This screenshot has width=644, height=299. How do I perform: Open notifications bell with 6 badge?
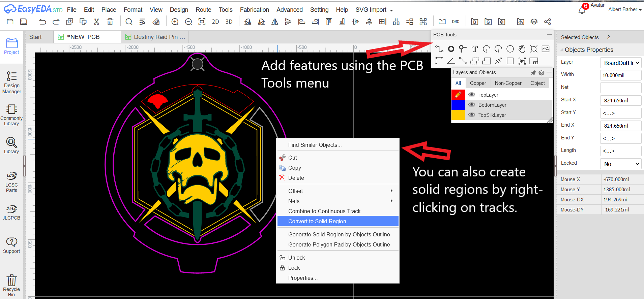pos(582,10)
